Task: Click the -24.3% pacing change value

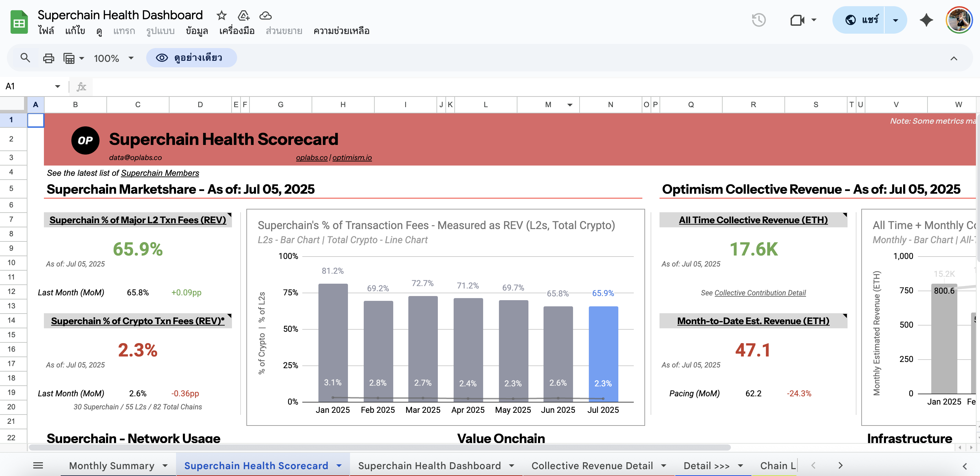Action: [x=799, y=394]
